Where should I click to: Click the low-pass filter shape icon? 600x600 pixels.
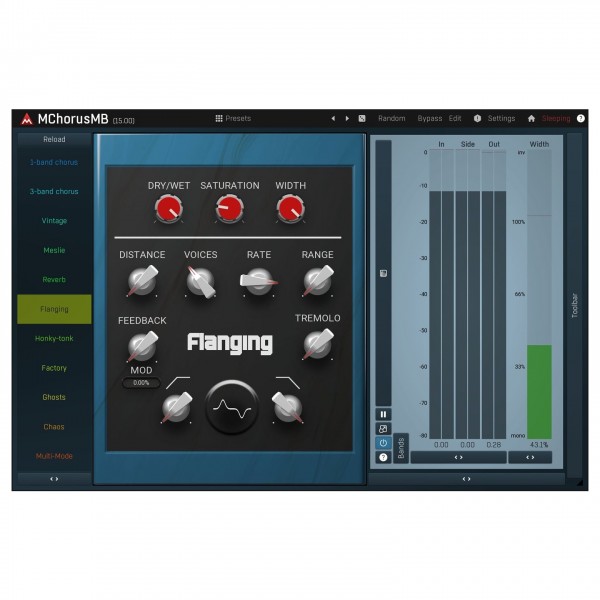pyautogui.click(x=288, y=383)
